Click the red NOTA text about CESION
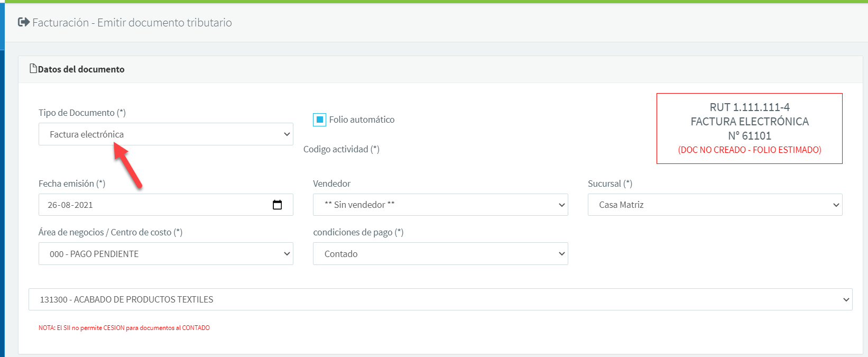Viewport: 868px width, 357px height. click(x=124, y=328)
